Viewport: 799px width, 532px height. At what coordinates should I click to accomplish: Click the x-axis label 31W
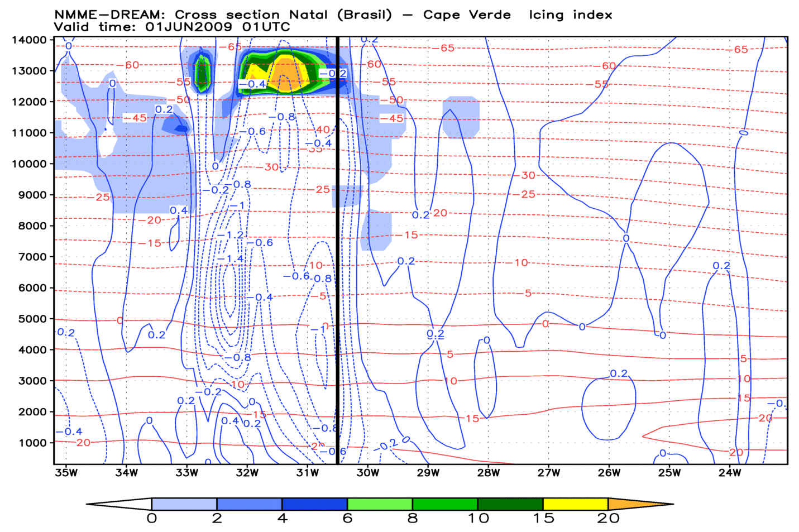pyautogui.click(x=308, y=473)
